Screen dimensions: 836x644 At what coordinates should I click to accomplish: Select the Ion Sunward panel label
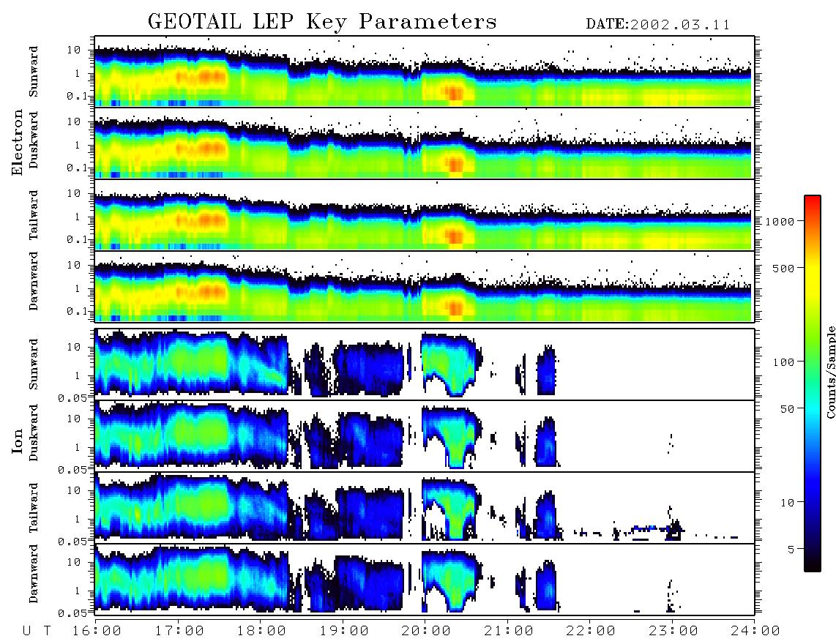pyautogui.click(x=34, y=364)
